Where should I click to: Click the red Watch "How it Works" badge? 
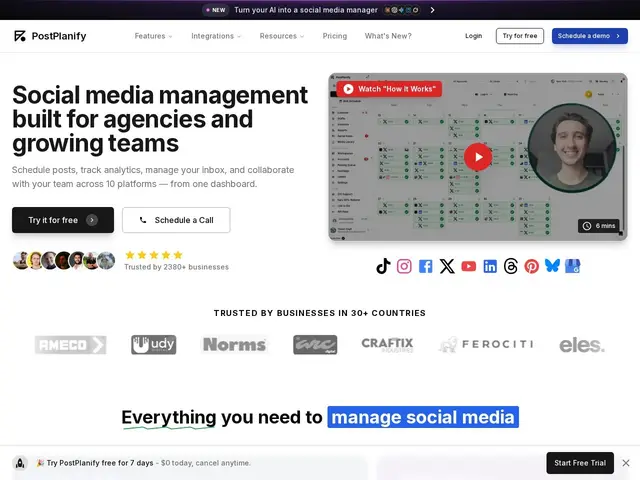coord(389,89)
